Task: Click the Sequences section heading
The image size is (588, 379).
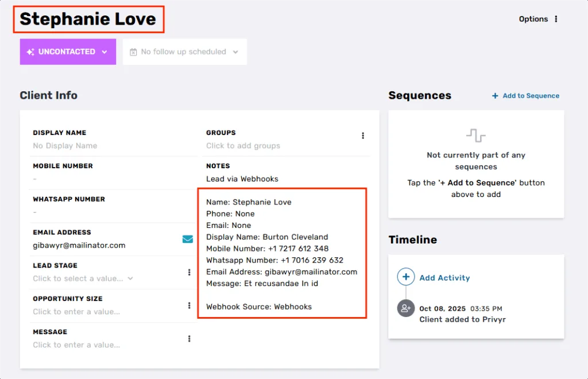Action: [x=420, y=95]
